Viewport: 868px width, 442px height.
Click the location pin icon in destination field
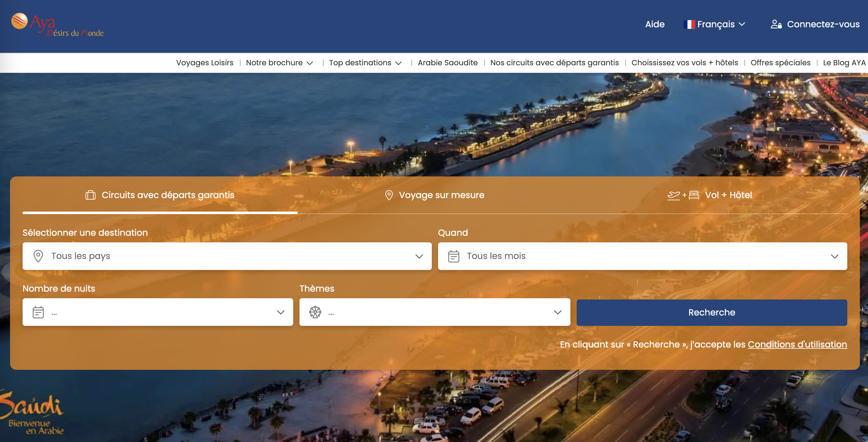[38, 256]
